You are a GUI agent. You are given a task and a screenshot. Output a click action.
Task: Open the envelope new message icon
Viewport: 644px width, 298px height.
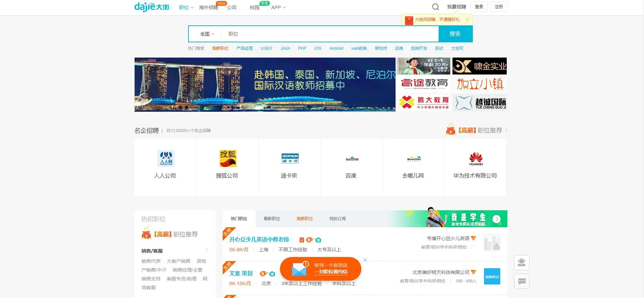(300, 269)
